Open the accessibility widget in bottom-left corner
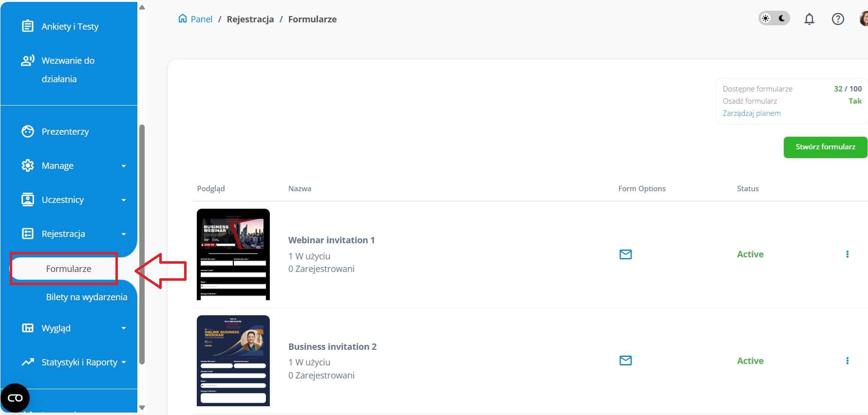The width and height of the screenshot is (868, 415). coord(15,398)
